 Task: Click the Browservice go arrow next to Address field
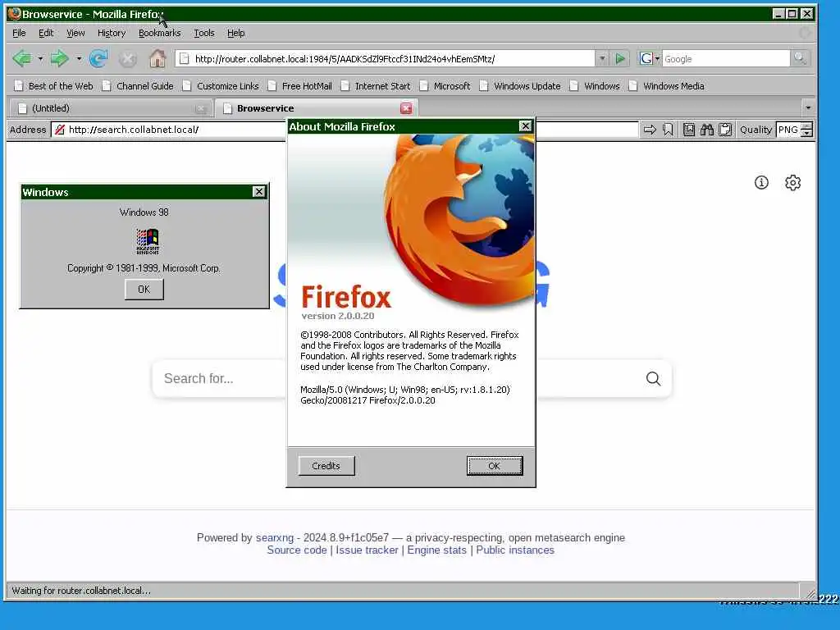[x=650, y=130]
